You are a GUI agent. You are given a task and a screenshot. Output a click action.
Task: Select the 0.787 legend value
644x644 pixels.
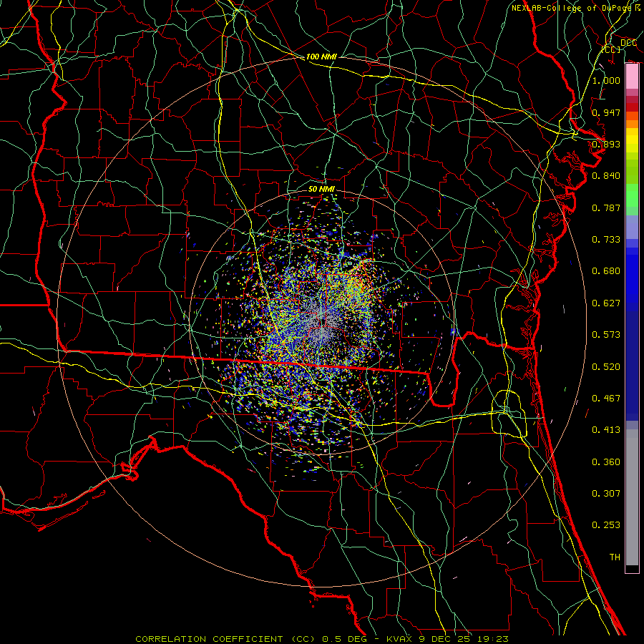[x=606, y=208]
